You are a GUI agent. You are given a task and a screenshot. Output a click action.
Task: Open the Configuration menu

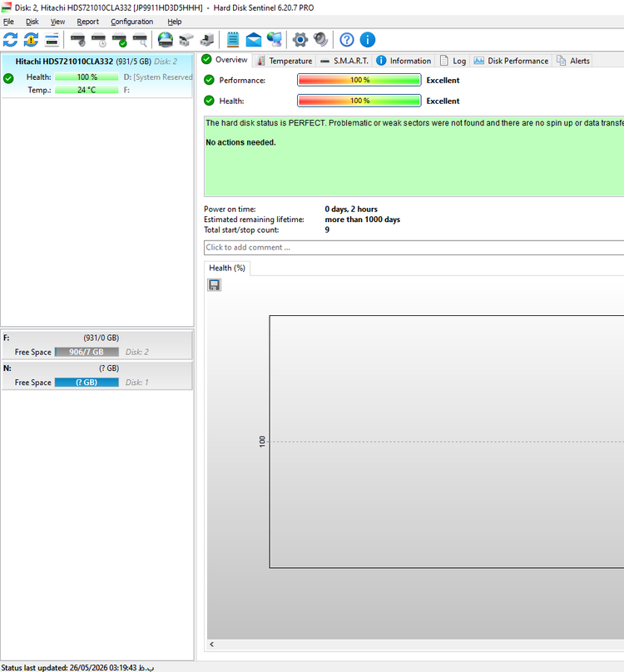click(x=131, y=22)
